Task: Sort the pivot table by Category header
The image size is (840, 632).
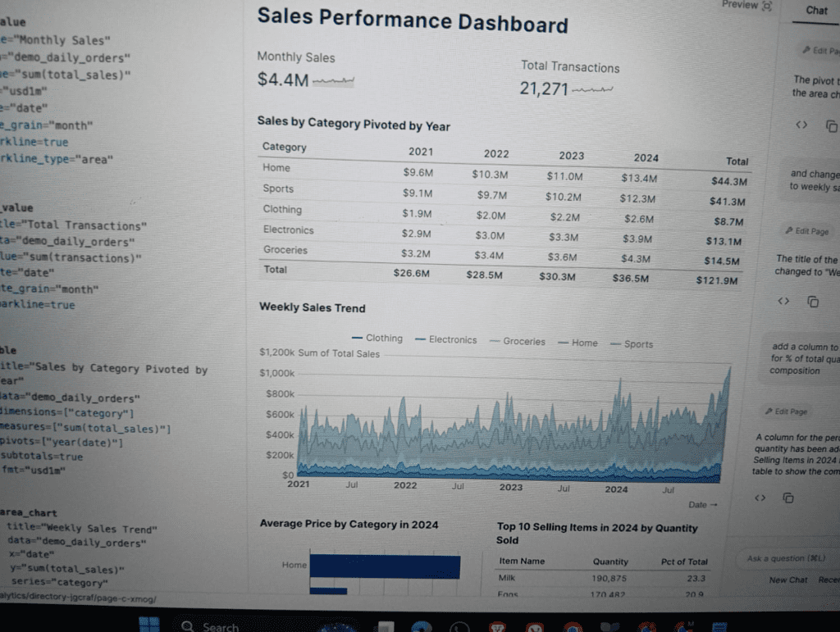Action: click(x=285, y=148)
